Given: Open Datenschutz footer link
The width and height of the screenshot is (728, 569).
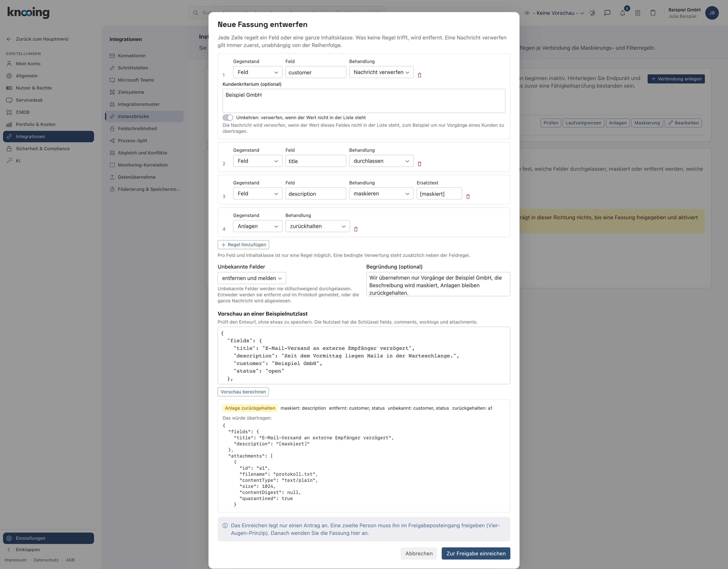Looking at the screenshot, I should (46, 560).
